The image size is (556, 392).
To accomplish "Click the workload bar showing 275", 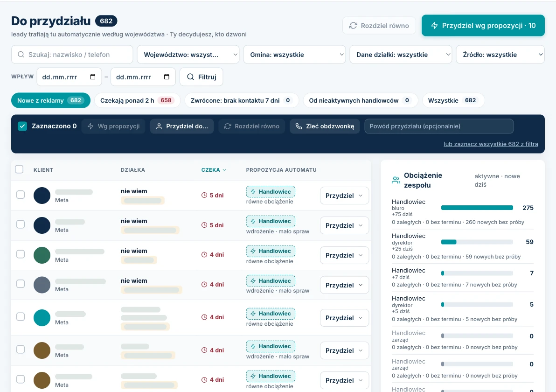I will [477, 208].
